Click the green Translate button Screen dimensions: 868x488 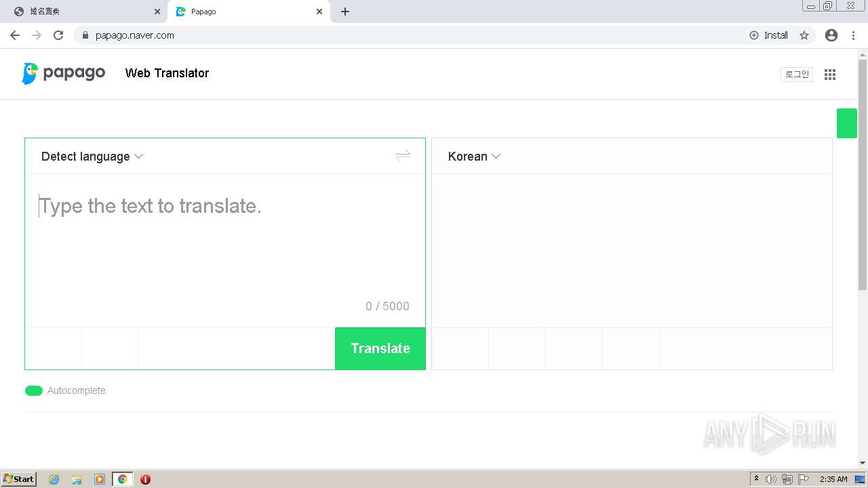(x=380, y=348)
